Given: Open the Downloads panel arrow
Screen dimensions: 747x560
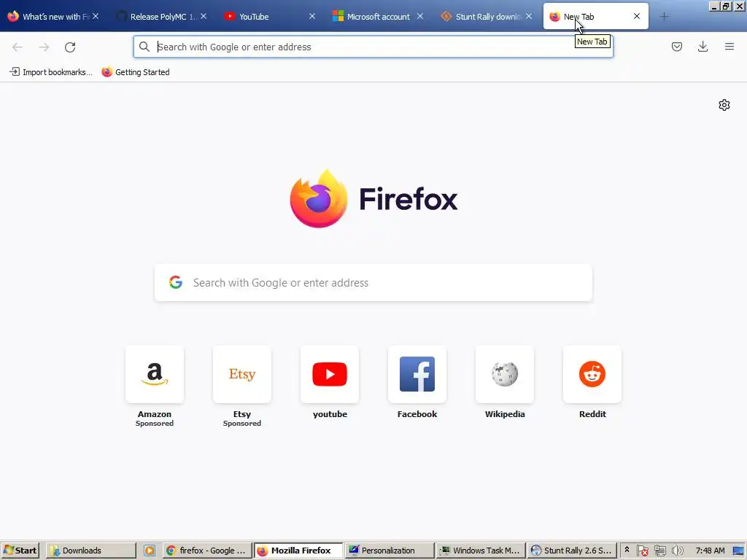Looking at the screenshot, I should tap(703, 47).
